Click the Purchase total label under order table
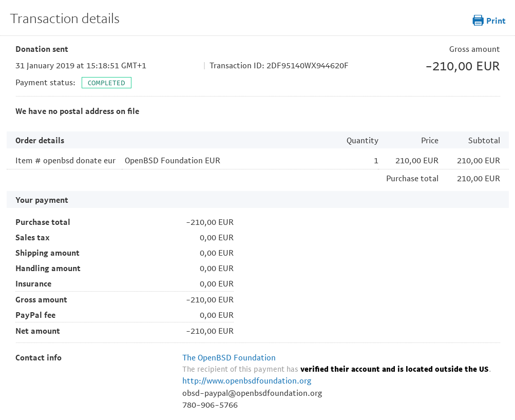515x420 pixels. point(412,179)
